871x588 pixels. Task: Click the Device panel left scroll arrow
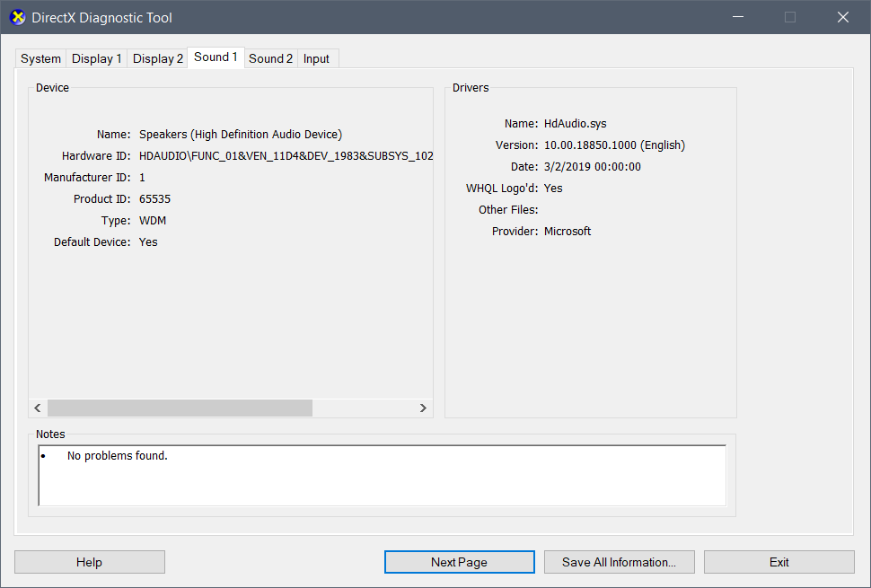[38, 408]
